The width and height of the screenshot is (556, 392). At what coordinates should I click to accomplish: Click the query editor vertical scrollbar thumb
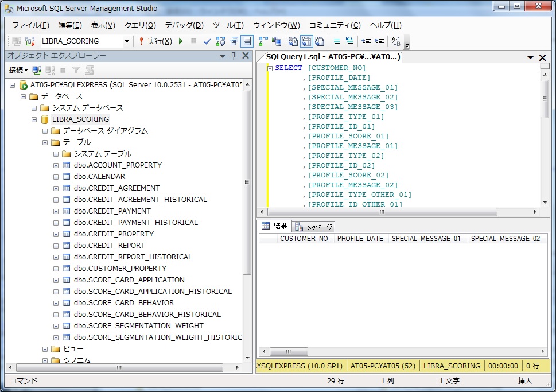click(x=545, y=99)
